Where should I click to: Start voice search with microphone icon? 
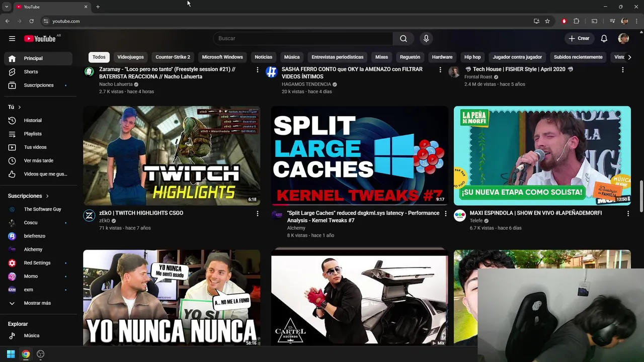pos(426,39)
